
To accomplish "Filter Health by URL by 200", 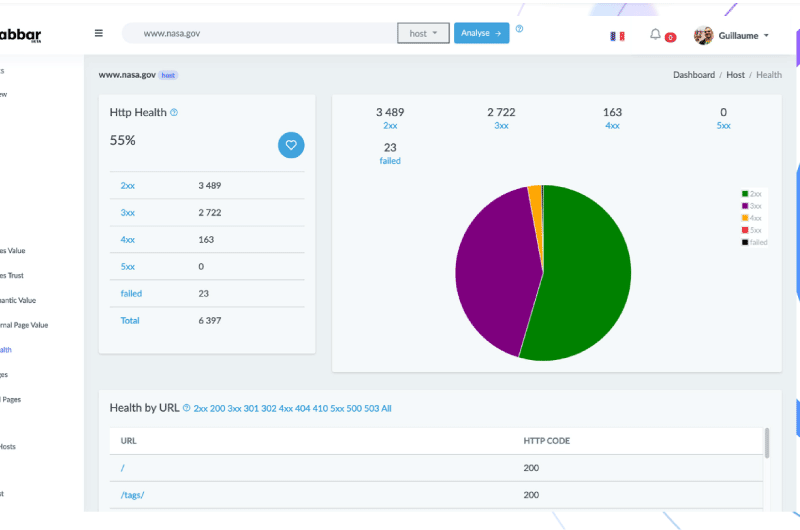I will point(217,409).
